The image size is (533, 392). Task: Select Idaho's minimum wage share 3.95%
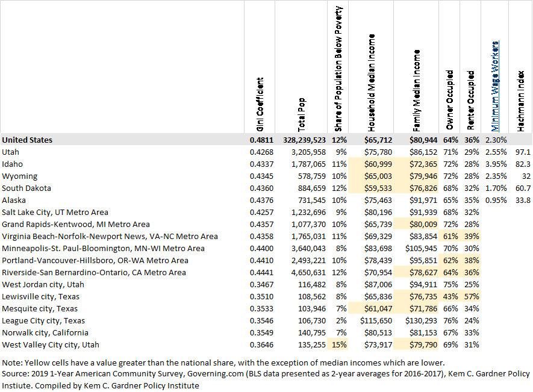(x=496, y=164)
